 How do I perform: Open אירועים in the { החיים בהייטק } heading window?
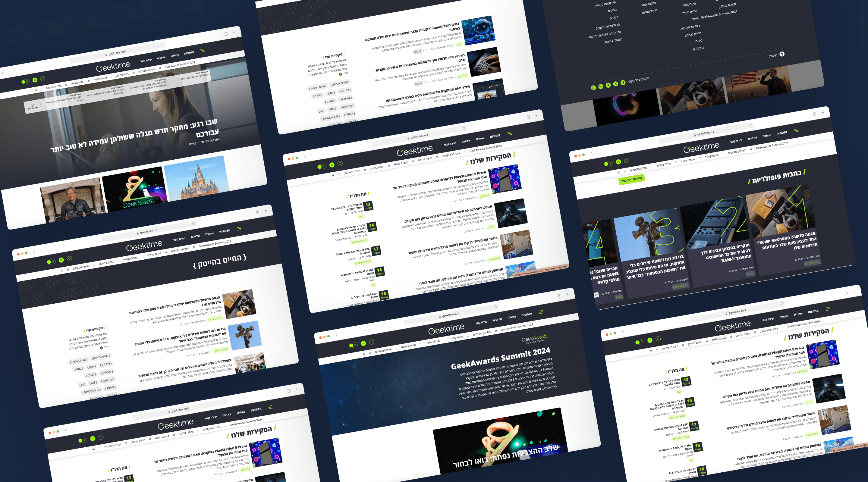(x=195, y=236)
